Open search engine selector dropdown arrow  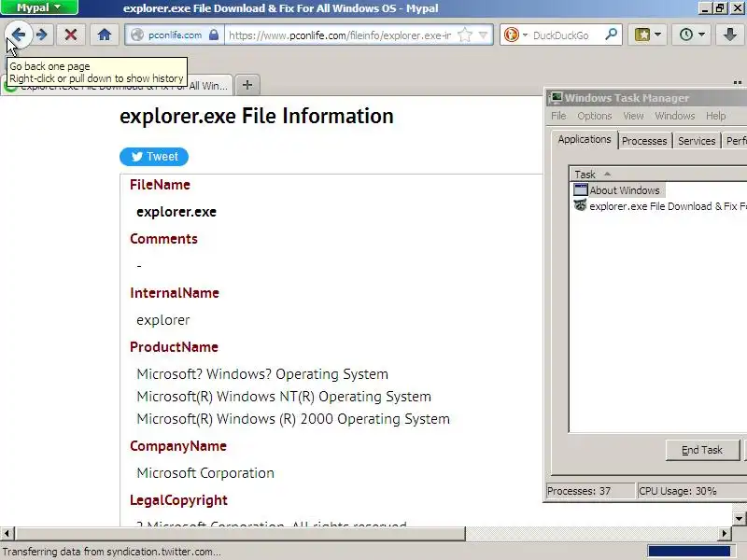525,35
